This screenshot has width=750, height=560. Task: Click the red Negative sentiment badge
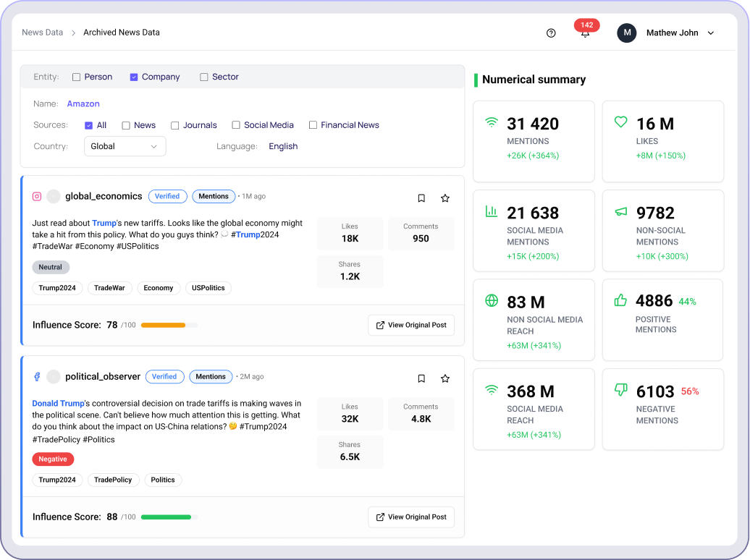tap(53, 459)
